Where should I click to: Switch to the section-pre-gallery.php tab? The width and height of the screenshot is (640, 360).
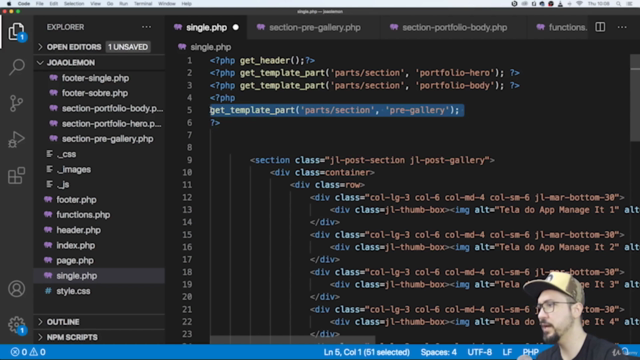click(x=314, y=27)
